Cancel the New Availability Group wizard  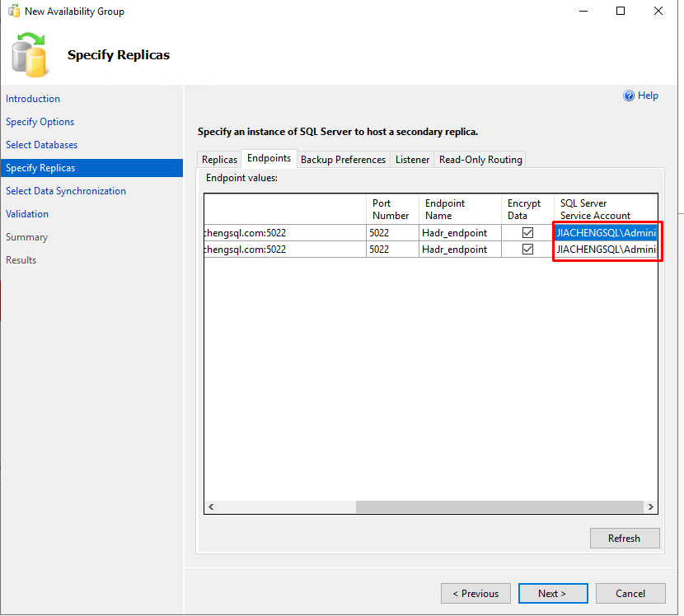click(630, 594)
